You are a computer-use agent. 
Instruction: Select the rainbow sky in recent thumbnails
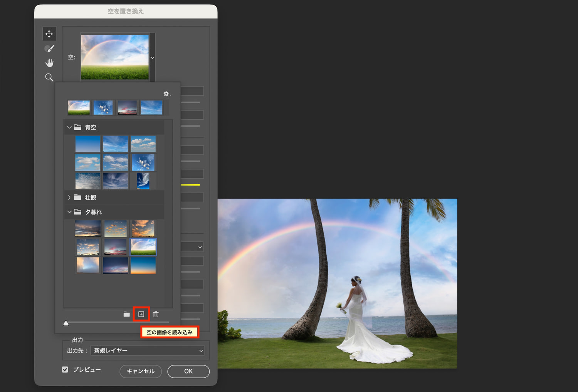(79, 107)
